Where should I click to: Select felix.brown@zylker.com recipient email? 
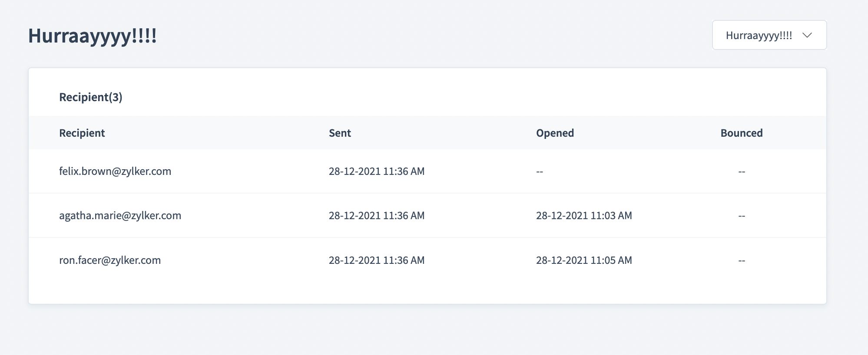[x=115, y=171]
